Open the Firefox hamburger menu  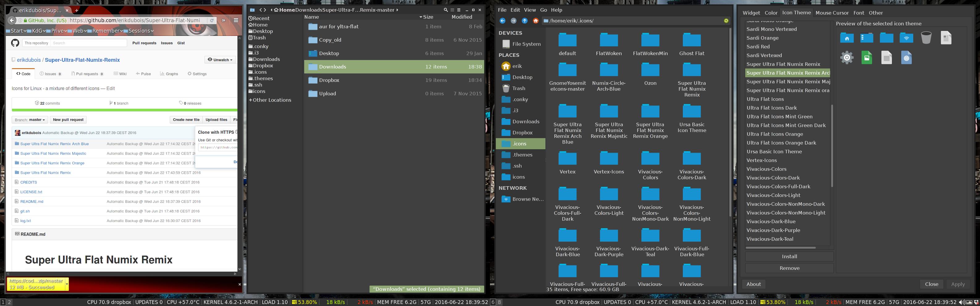tap(236, 20)
